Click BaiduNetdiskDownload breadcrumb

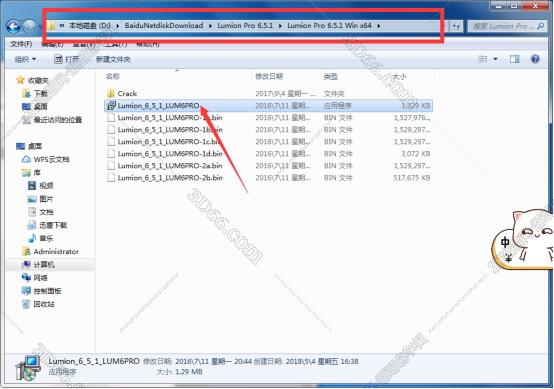[x=164, y=25]
